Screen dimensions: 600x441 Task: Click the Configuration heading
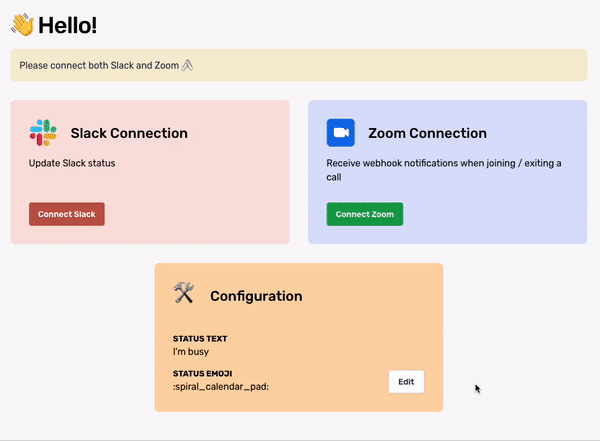click(256, 296)
